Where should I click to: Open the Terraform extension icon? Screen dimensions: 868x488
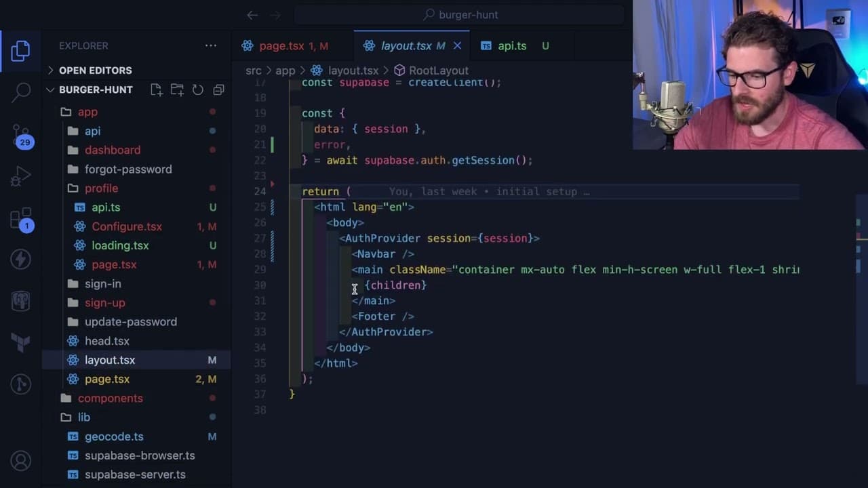point(20,342)
